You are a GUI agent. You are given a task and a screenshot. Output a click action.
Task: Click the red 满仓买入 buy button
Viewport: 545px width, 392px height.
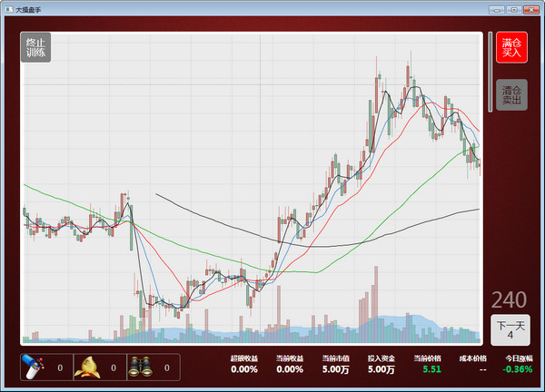511,47
